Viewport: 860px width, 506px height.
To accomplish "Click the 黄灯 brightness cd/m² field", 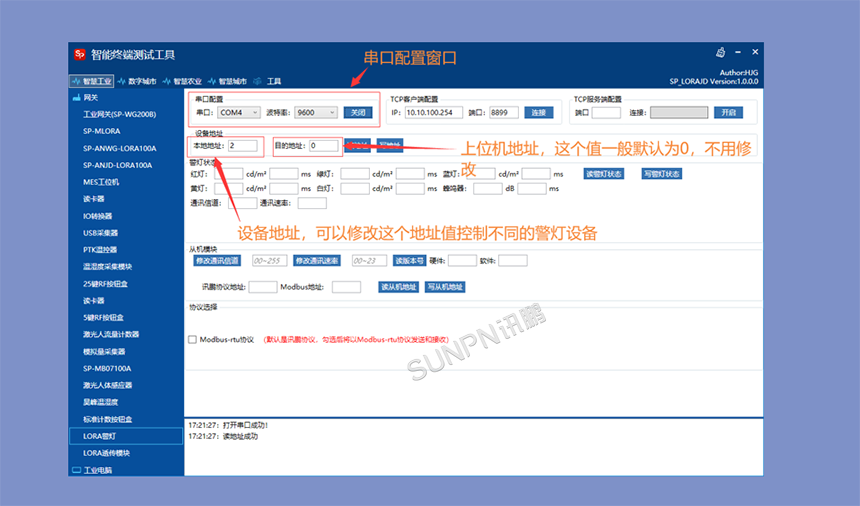I will tap(228, 189).
